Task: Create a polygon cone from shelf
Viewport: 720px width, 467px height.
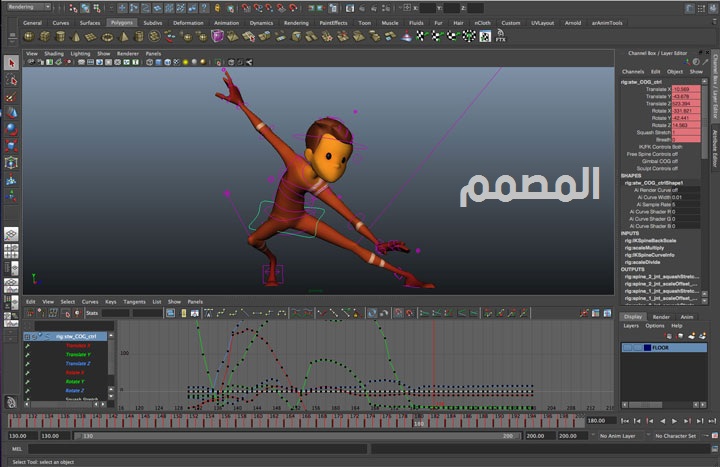Action: point(76,37)
